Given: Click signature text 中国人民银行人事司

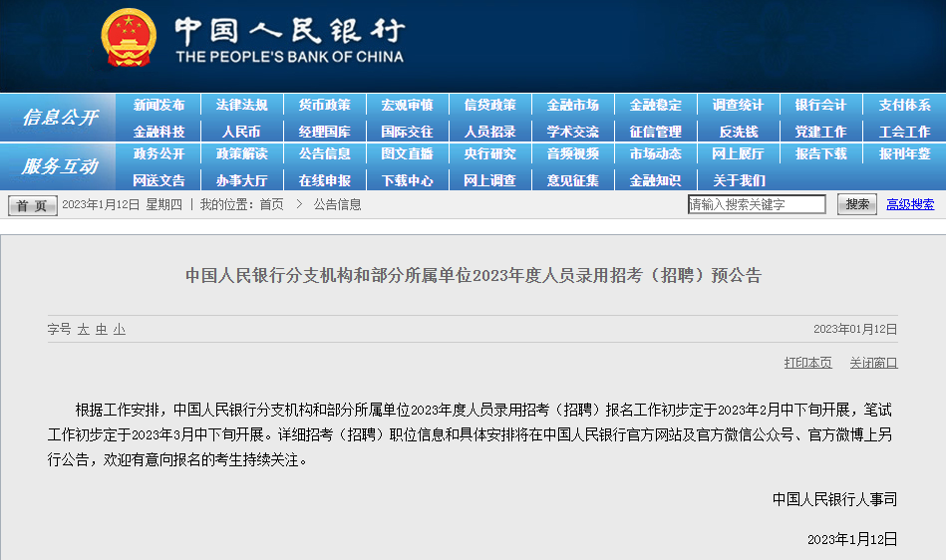Looking at the screenshot, I should point(835,499).
